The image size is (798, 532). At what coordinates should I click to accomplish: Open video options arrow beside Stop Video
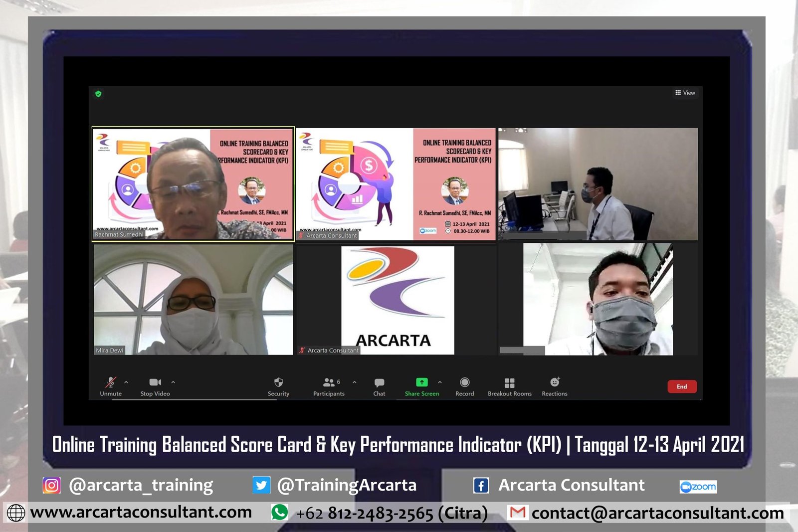[x=173, y=382]
